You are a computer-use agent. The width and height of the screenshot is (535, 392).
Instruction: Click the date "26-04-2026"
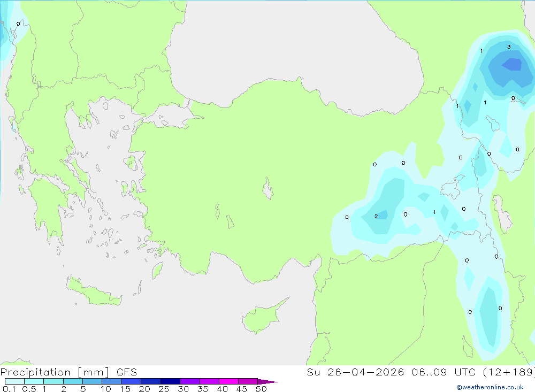[366, 372]
